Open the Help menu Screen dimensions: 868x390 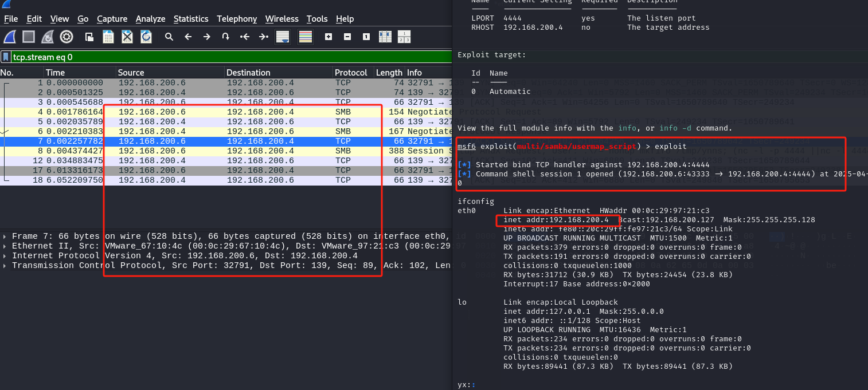pos(345,19)
